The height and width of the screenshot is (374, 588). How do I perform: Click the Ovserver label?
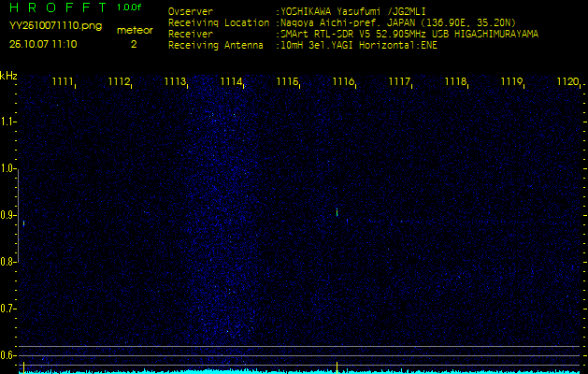click(191, 11)
